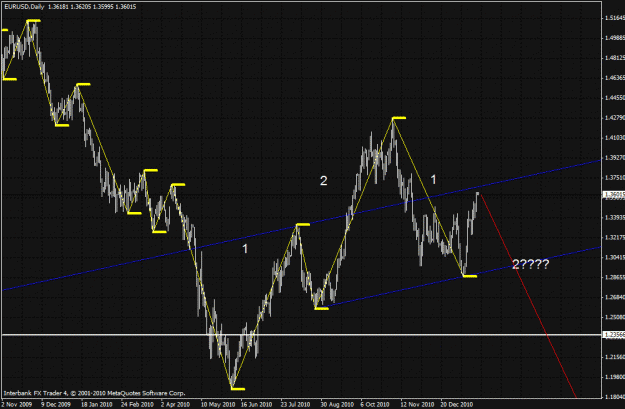
Task: Click the 1.4812 price scale label
Action: (615, 58)
